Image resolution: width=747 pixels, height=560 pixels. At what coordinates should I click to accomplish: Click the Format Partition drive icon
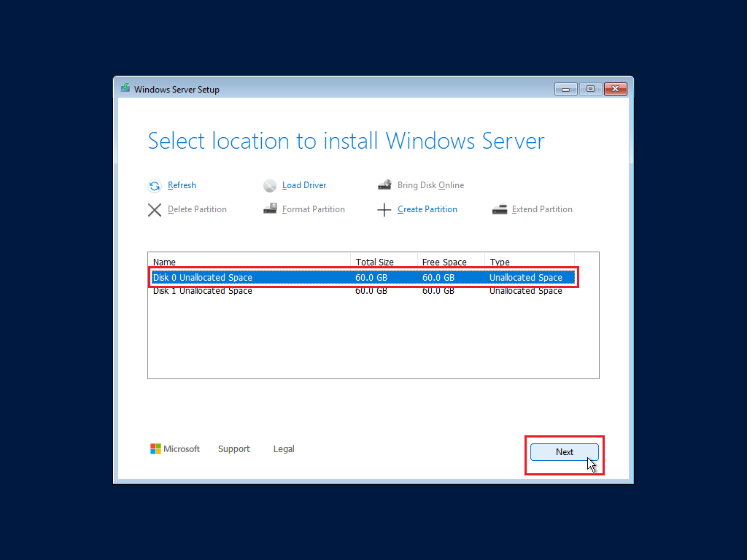270,209
